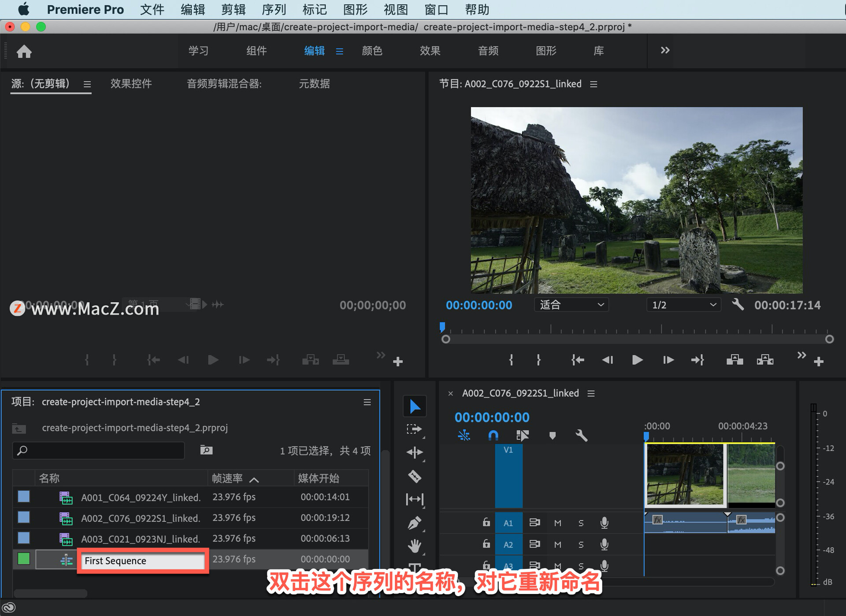846x616 pixels.
Task: Click the Home icon
Action: point(24,52)
